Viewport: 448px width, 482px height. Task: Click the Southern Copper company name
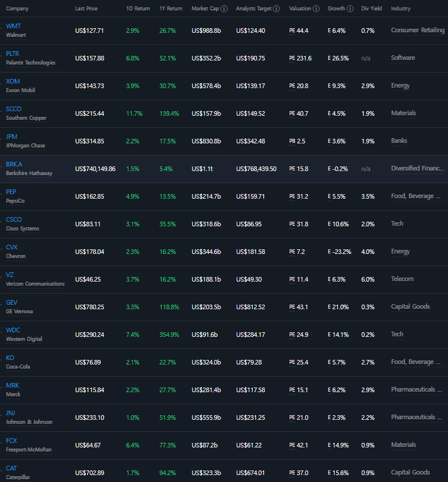tap(26, 118)
